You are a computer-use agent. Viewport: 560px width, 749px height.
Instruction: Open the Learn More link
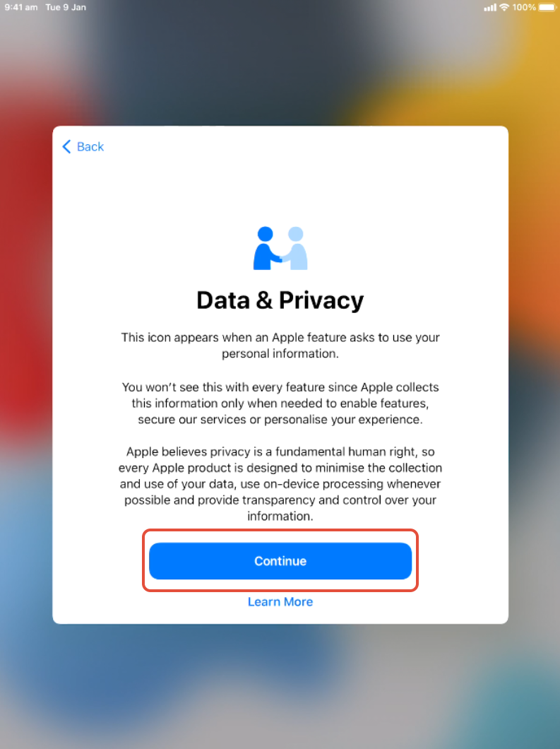tap(280, 602)
